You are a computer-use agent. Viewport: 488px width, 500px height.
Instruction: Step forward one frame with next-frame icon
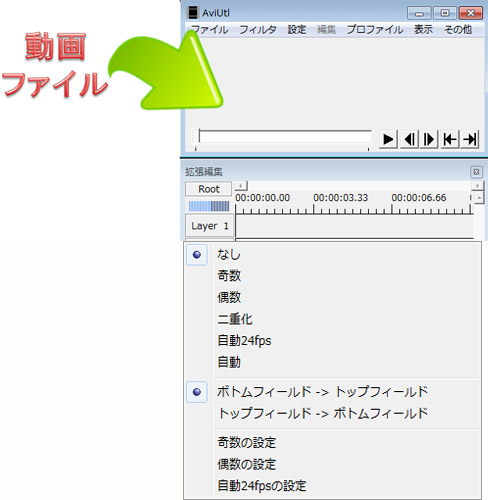point(429,139)
